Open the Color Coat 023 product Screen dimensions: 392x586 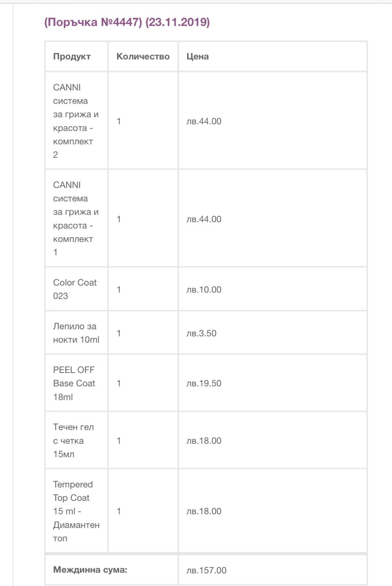click(x=75, y=289)
